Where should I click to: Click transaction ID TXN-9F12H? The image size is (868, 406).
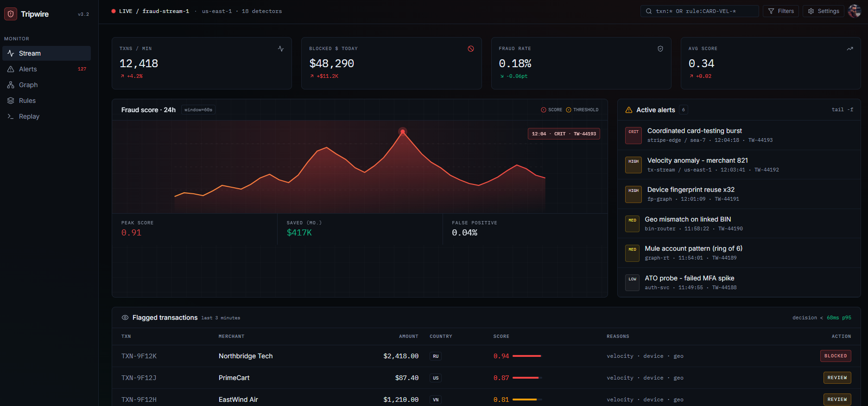coord(139,400)
